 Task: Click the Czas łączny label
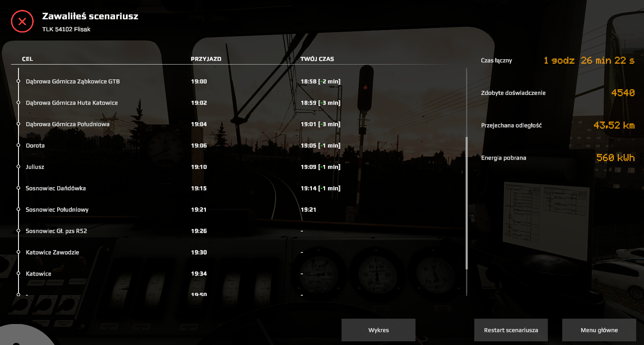(x=496, y=60)
